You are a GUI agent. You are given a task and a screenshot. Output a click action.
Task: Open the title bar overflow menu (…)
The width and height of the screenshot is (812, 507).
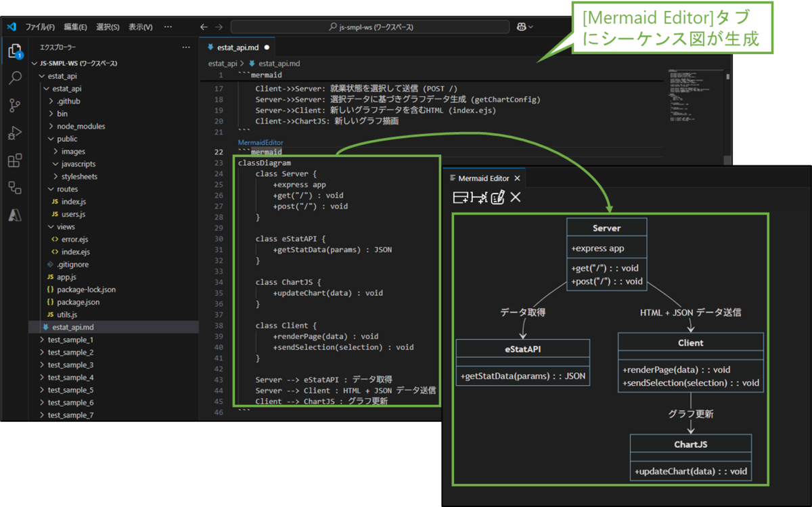point(168,27)
